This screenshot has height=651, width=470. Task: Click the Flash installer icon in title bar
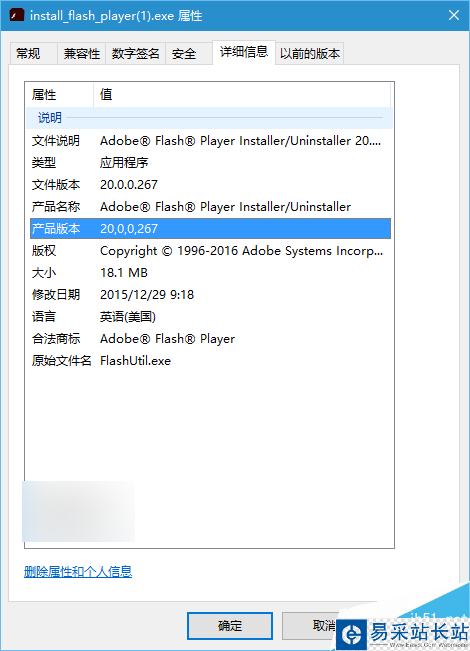[17, 15]
